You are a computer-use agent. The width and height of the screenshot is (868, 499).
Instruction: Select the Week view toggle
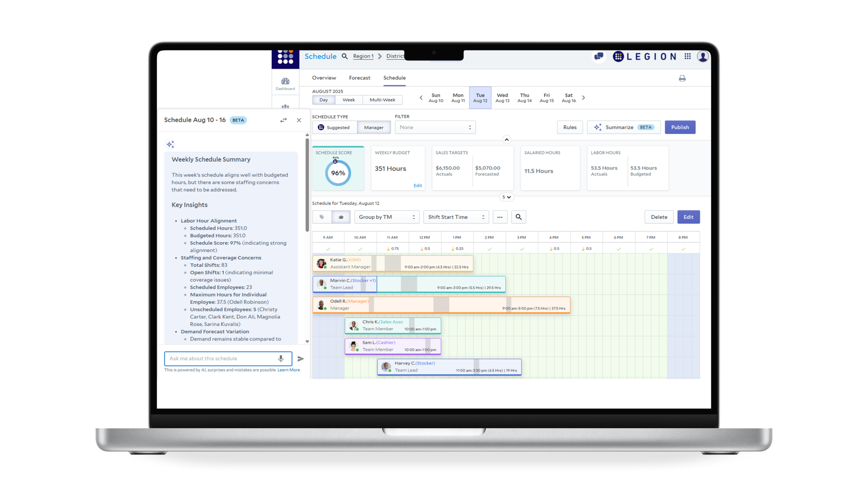(349, 100)
